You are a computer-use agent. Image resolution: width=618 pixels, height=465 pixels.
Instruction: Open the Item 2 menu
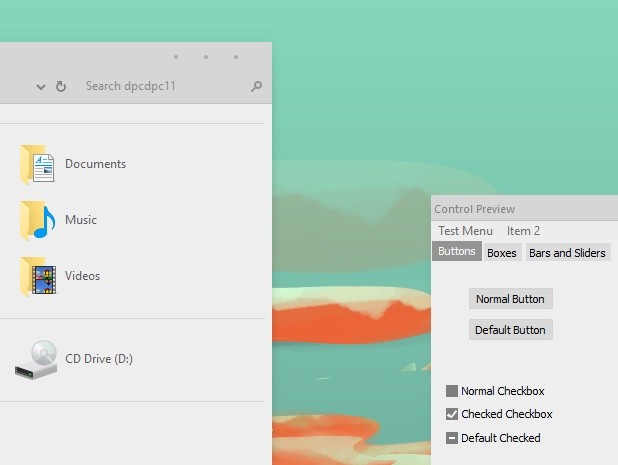(x=523, y=231)
